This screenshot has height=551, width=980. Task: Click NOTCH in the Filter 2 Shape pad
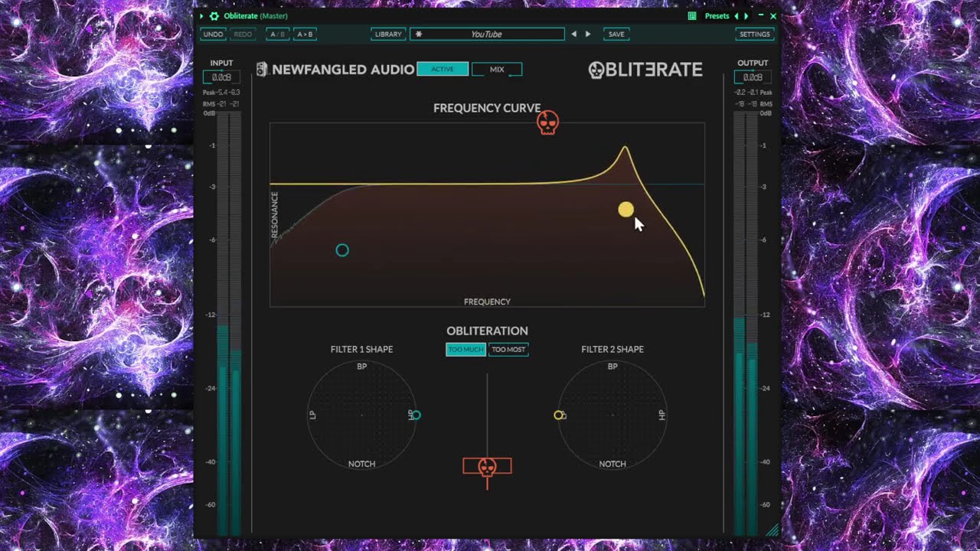612,464
